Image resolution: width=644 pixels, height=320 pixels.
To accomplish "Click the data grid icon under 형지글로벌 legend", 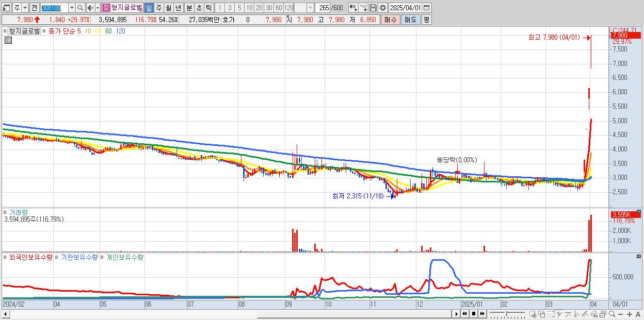I will [x=8, y=40].
